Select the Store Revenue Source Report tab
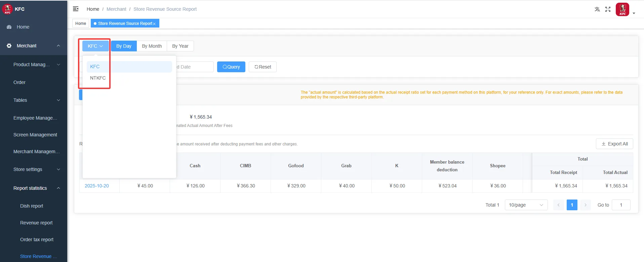The height and width of the screenshot is (262, 644). [x=125, y=23]
